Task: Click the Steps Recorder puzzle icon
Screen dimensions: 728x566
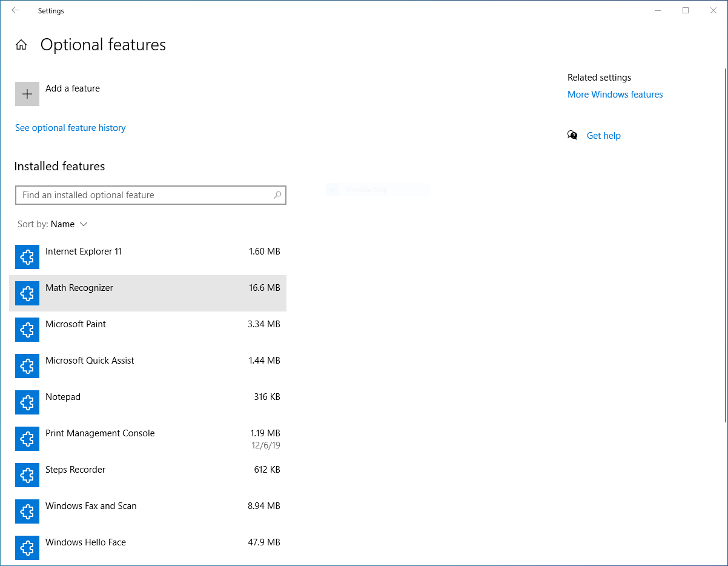Action: pyautogui.click(x=27, y=476)
